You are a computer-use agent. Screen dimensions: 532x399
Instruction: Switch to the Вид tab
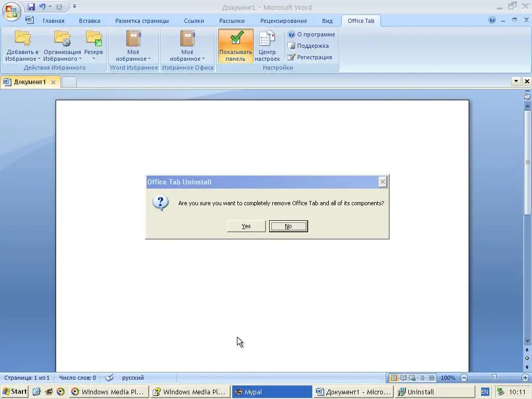[327, 21]
